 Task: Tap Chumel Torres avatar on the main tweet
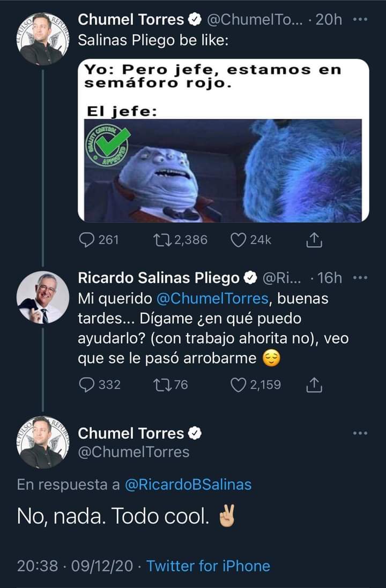click(x=41, y=442)
